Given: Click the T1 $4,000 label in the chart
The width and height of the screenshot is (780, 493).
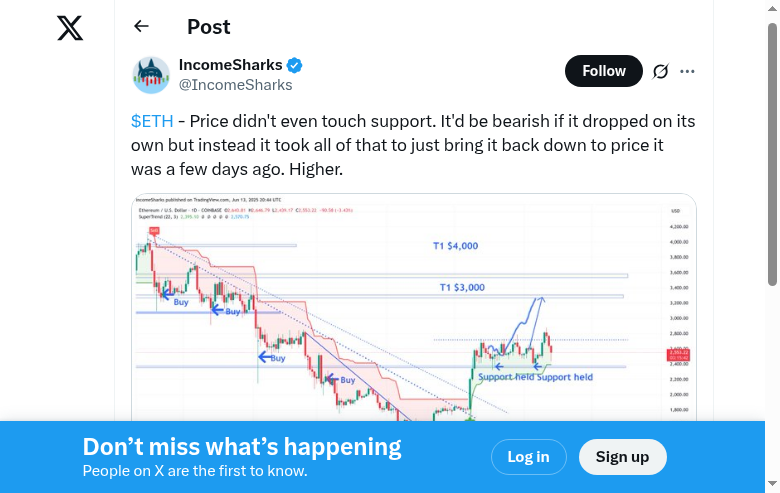Looking at the screenshot, I should point(455,245).
